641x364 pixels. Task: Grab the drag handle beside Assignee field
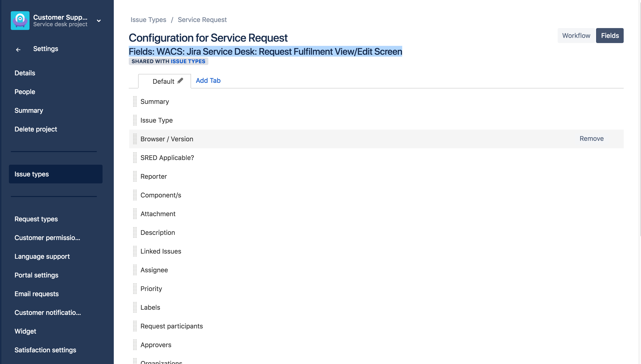tap(135, 270)
